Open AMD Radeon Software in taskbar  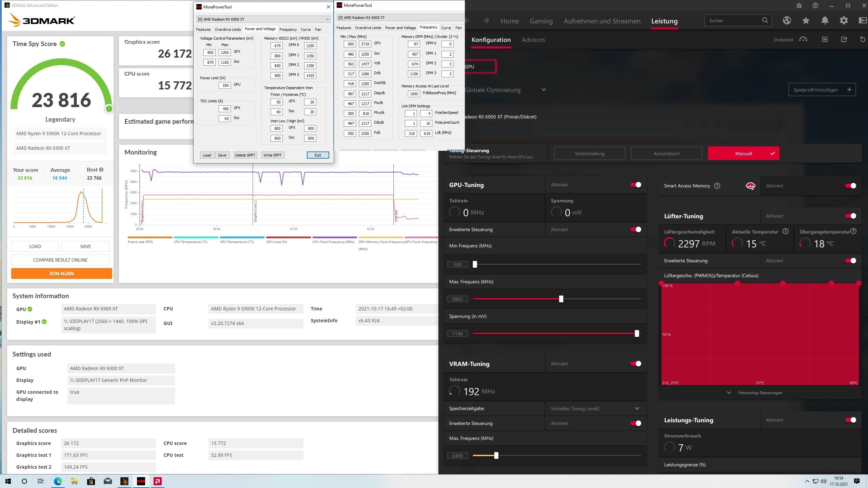click(157, 481)
